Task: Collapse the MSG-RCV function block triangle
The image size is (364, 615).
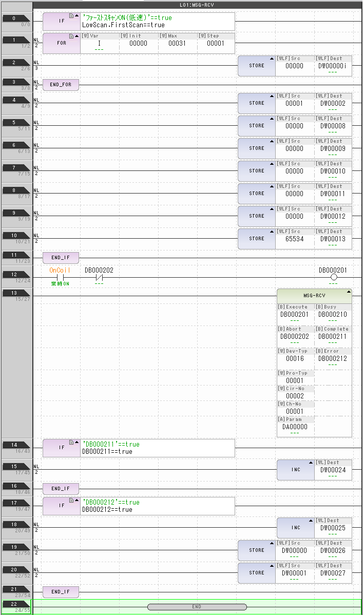Action: [x=349, y=292]
